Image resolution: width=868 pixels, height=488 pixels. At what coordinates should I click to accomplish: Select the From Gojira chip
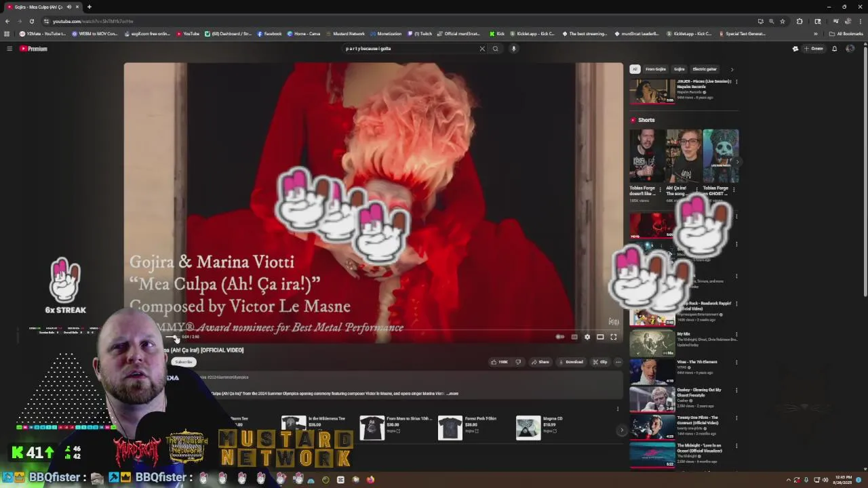point(656,69)
